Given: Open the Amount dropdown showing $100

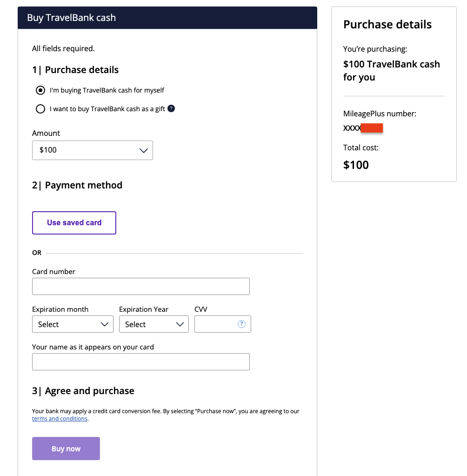Looking at the screenshot, I should [x=92, y=150].
